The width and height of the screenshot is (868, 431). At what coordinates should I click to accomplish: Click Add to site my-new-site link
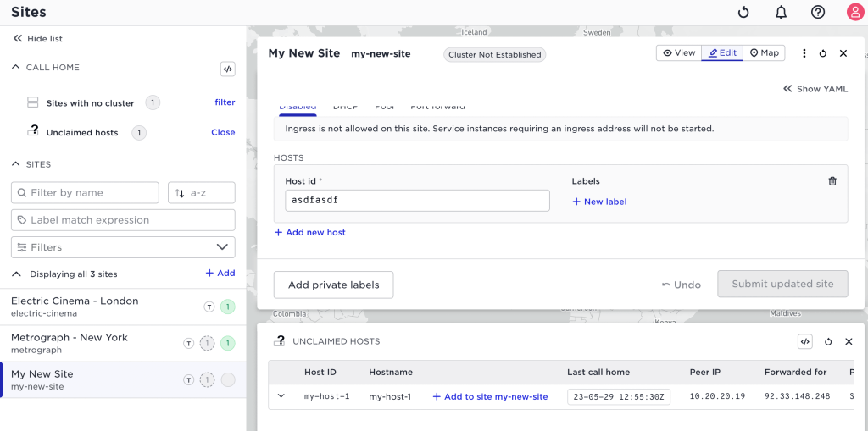[x=490, y=396]
